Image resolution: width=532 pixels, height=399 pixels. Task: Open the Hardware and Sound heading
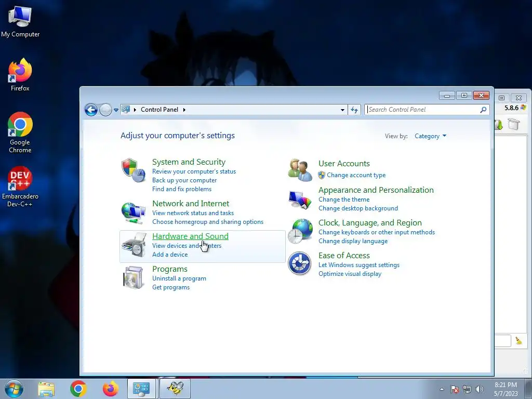coord(190,236)
